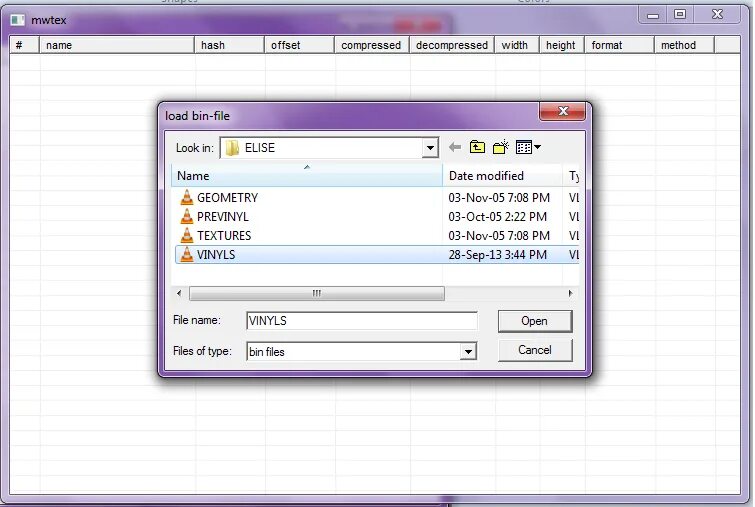Click the name column header in mwtex
Image resolution: width=755 pixels, height=507 pixels.
pos(117,45)
